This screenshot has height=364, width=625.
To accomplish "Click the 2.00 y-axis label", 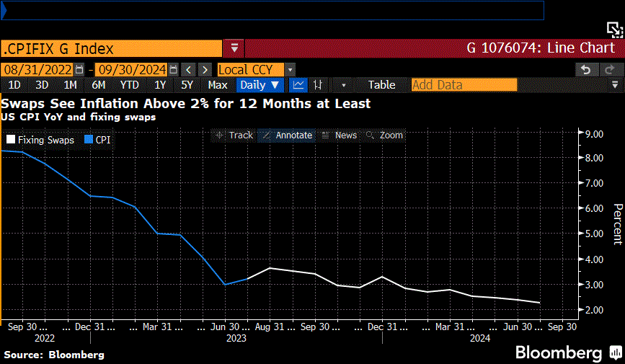I will point(594,310).
